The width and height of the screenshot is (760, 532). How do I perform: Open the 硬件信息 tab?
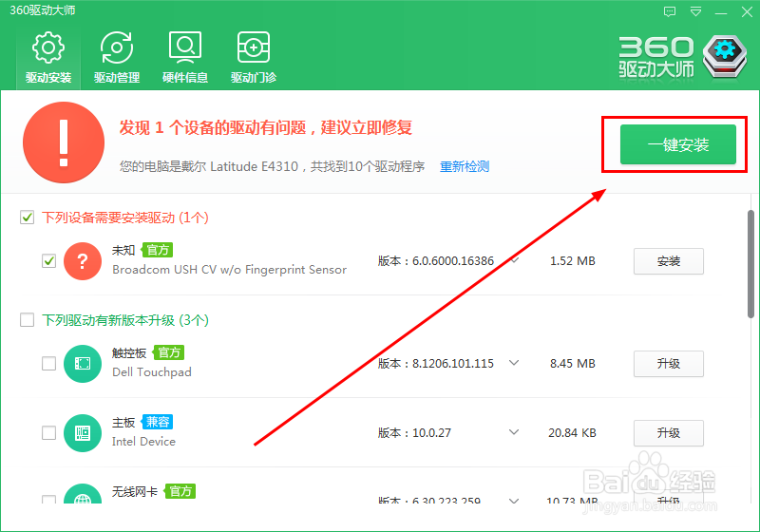[185, 57]
